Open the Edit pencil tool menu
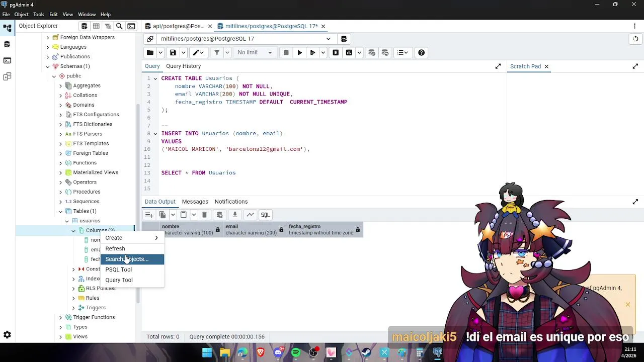The width and height of the screenshot is (644, 362). (199, 53)
